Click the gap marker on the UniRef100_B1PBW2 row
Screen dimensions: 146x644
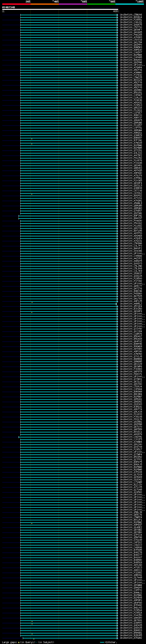(x=32, y=523)
